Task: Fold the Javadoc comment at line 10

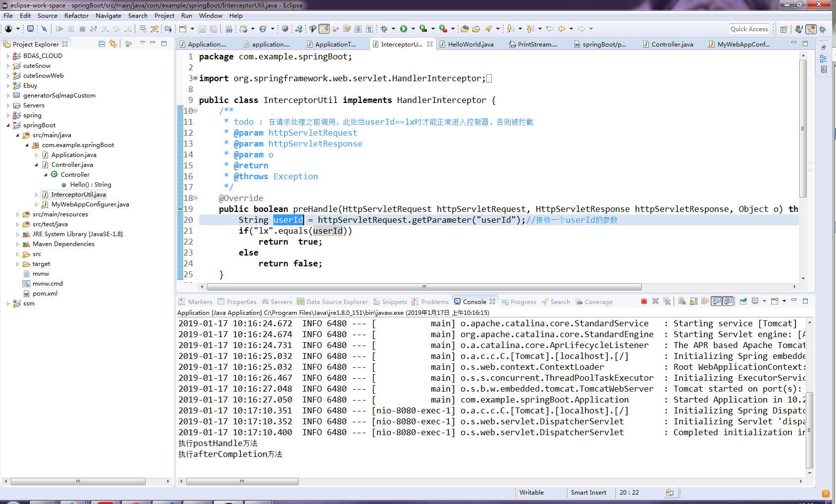Action: (x=195, y=111)
